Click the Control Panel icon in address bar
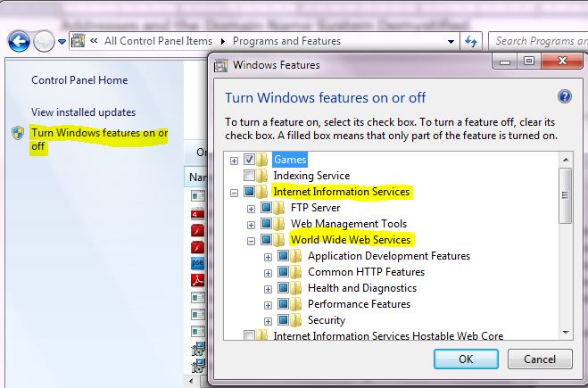This screenshot has width=588, height=388. tap(78, 41)
